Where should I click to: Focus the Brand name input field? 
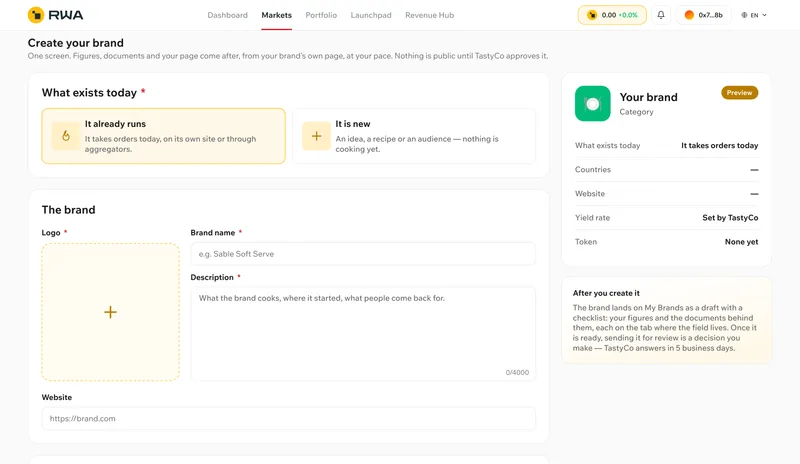363,254
